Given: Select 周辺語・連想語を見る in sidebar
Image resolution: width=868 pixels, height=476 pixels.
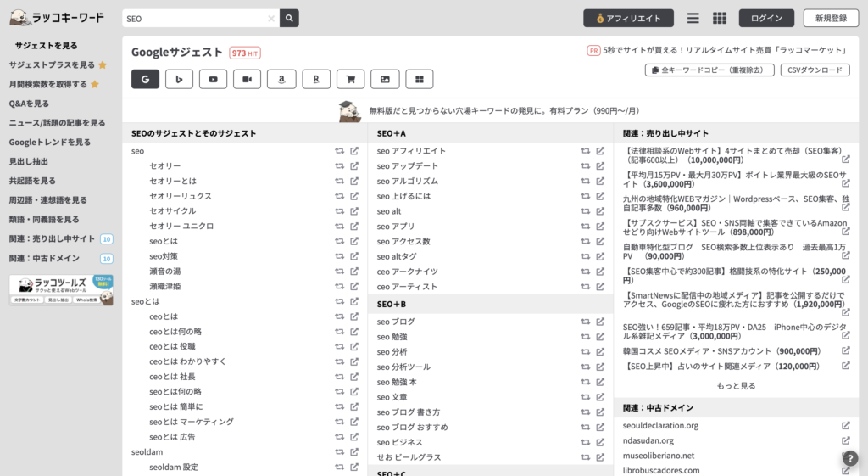Looking at the screenshot, I should tap(47, 200).
